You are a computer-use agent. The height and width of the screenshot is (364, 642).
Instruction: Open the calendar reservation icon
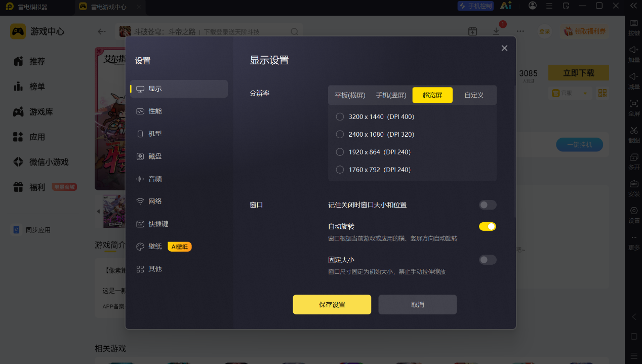point(472,31)
